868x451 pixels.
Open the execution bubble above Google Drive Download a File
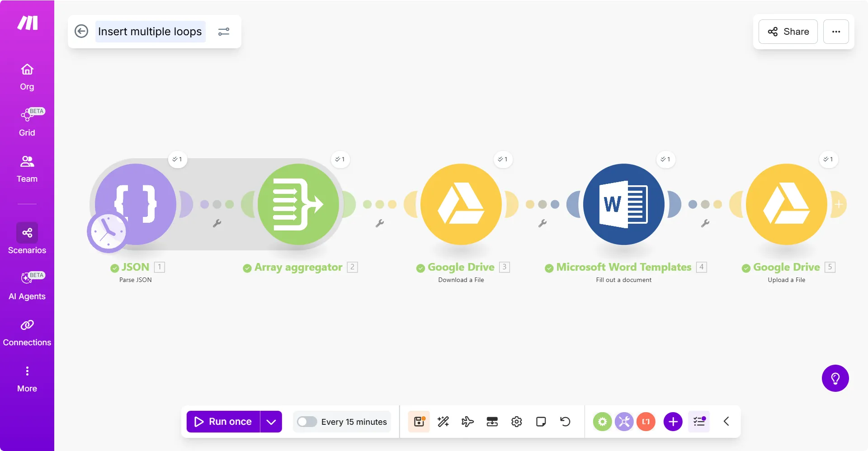coord(503,159)
